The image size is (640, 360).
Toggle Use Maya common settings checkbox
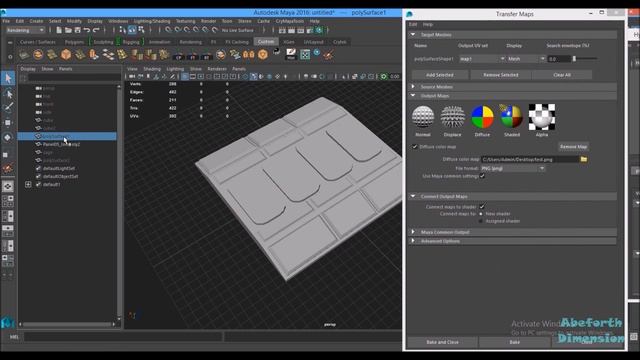[482, 176]
